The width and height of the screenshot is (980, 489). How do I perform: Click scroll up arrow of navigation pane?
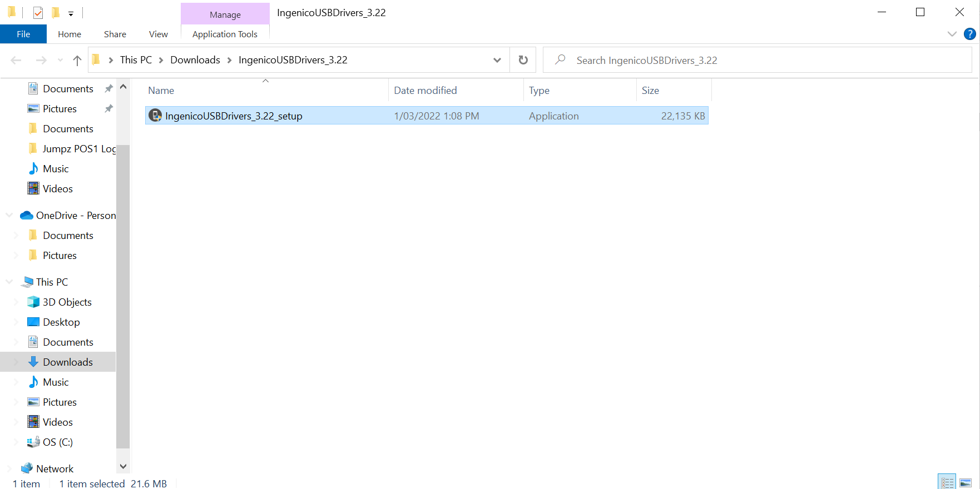(x=123, y=87)
